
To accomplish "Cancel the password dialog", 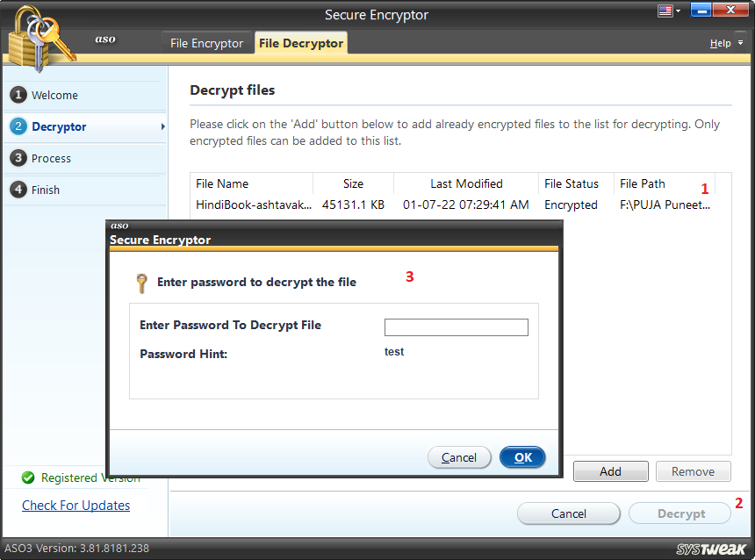I will click(x=459, y=457).
